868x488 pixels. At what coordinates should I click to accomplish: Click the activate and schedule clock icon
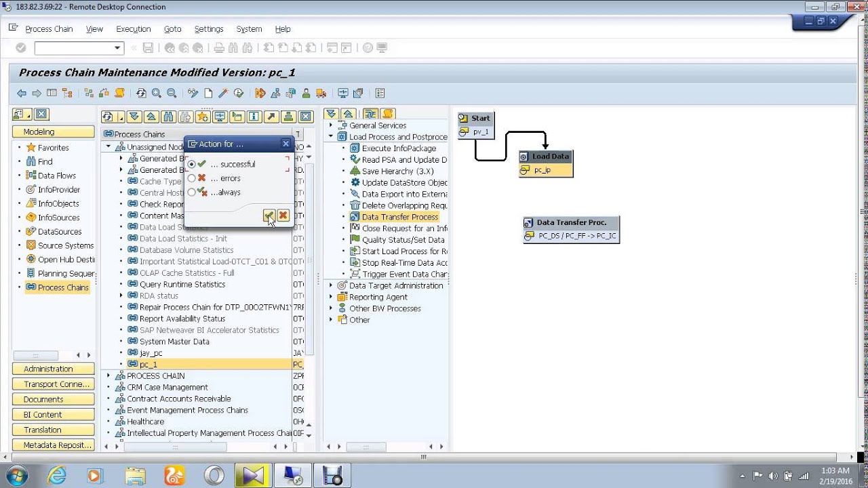pos(239,94)
